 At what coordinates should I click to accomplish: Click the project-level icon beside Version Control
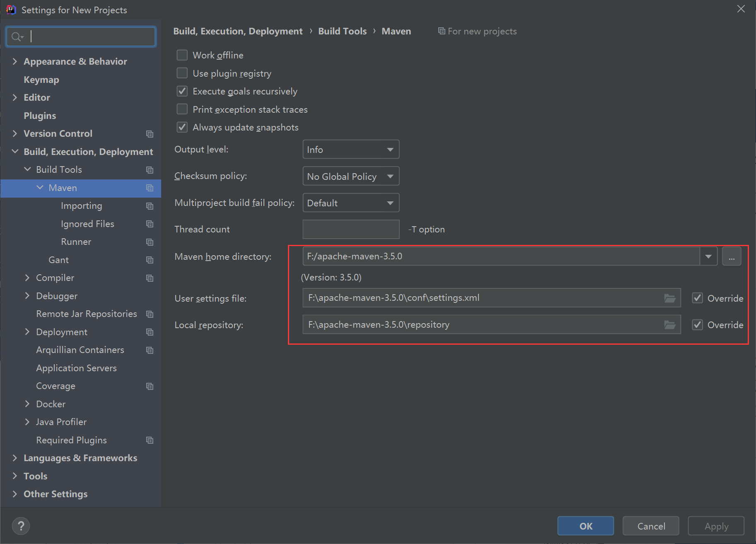pyautogui.click(x=150, y=134)
